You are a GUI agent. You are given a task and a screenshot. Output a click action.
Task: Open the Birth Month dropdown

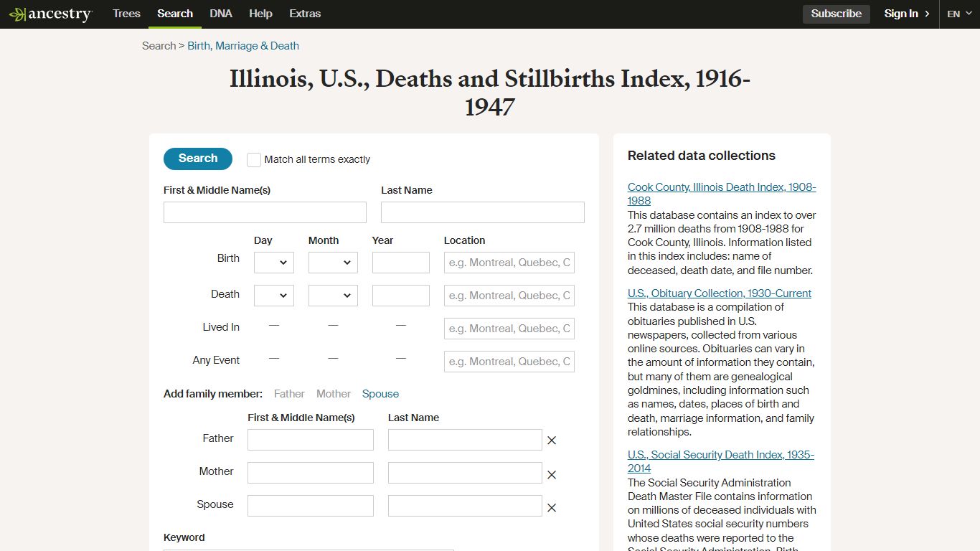pyautogui.click(x=333, y=263)
